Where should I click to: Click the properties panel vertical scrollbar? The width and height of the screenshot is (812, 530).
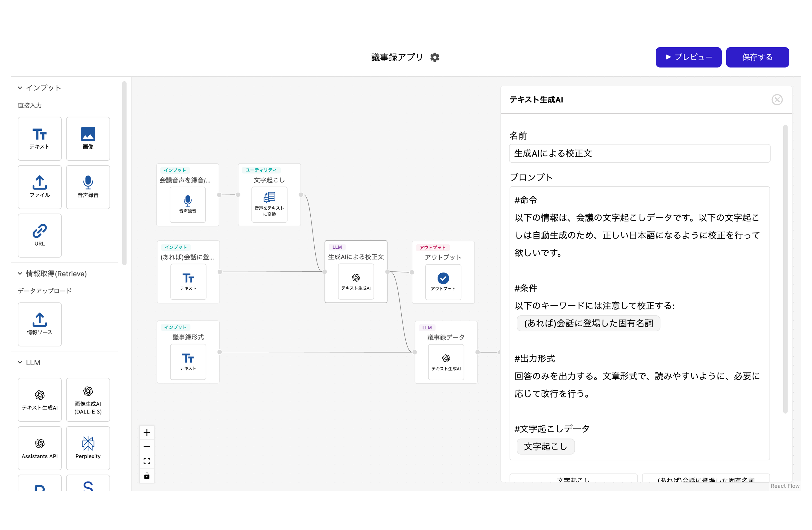click(785, 269)
